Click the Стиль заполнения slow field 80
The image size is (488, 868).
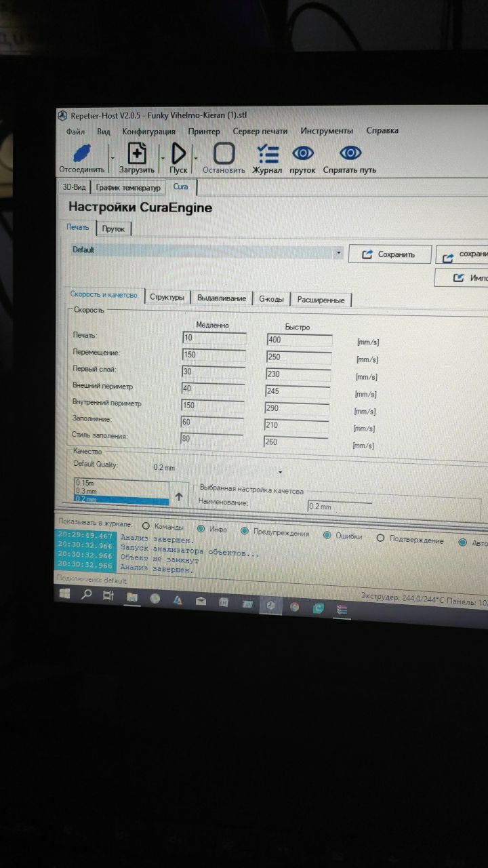pos(211,439)
